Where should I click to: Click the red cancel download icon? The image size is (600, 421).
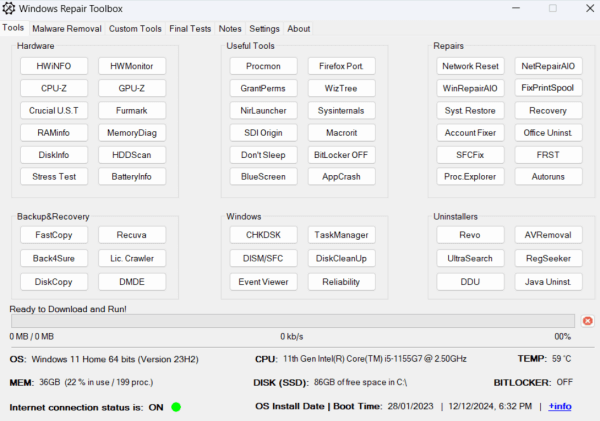(588, 321)
